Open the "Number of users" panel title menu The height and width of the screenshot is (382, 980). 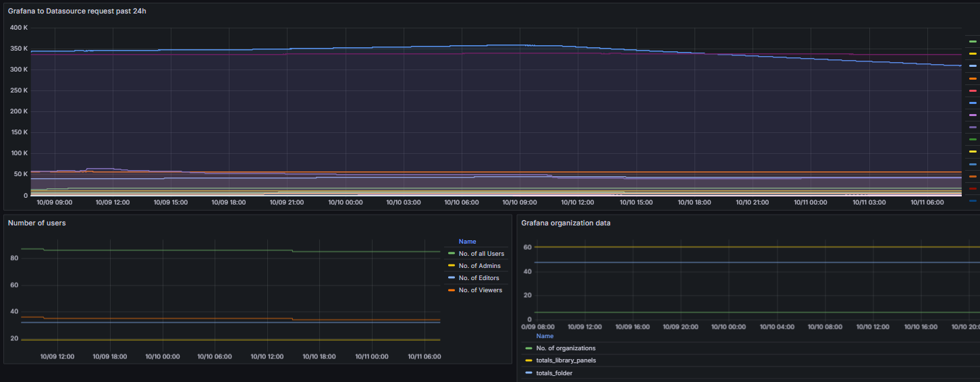pyautogui.click(x=37, y=223)
